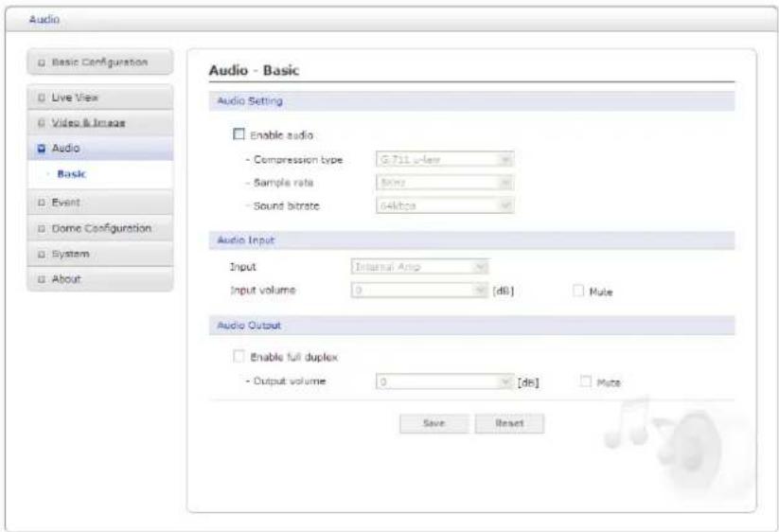
Task: Click the Compression type label
Action: point(298,160)
